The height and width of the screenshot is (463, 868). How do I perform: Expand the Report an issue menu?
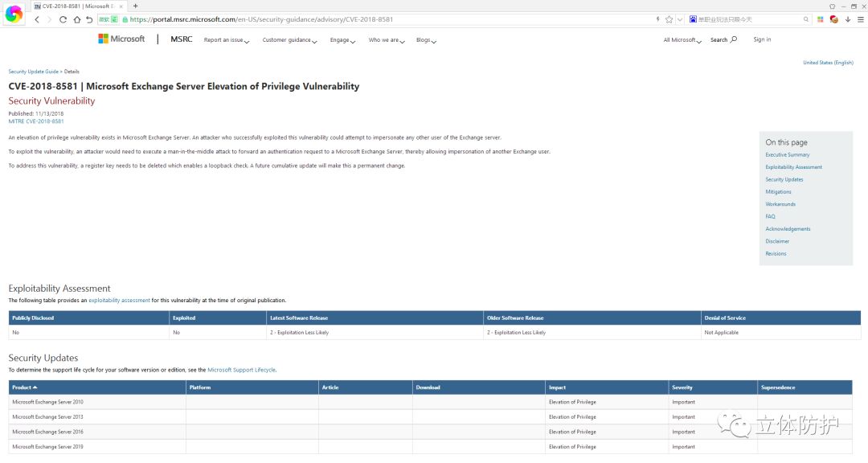pyautogui.click(x=227, y=40)
